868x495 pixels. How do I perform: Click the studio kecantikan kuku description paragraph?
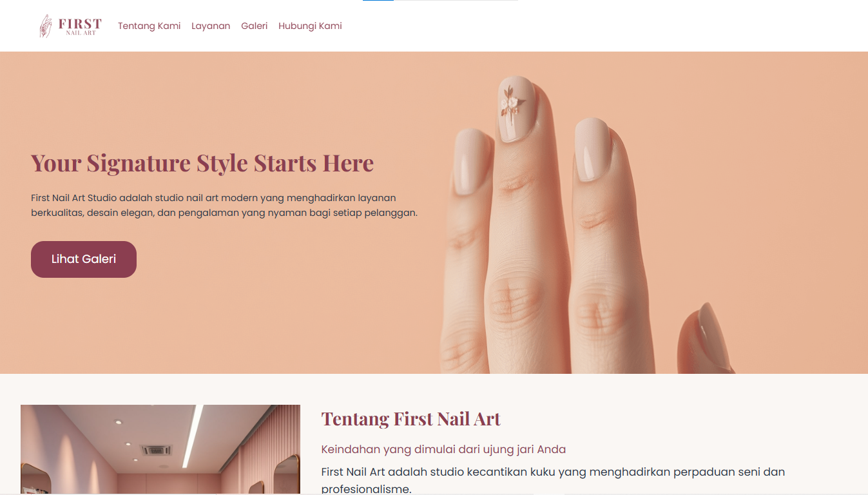tap(553, 480)
